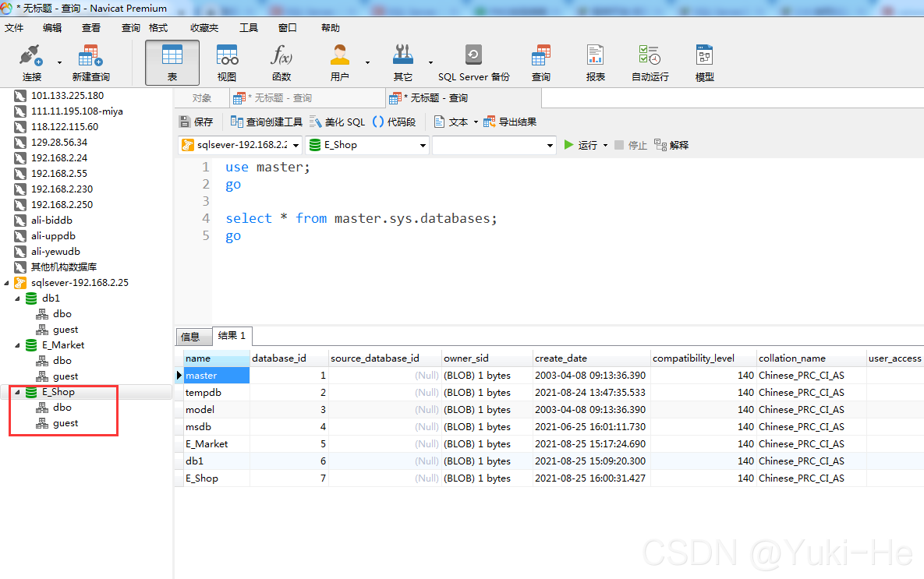Image resolution: width=924 pixels, height=579 pixels.
Task: Click the collation_name column header
Action: click(811, 358)
